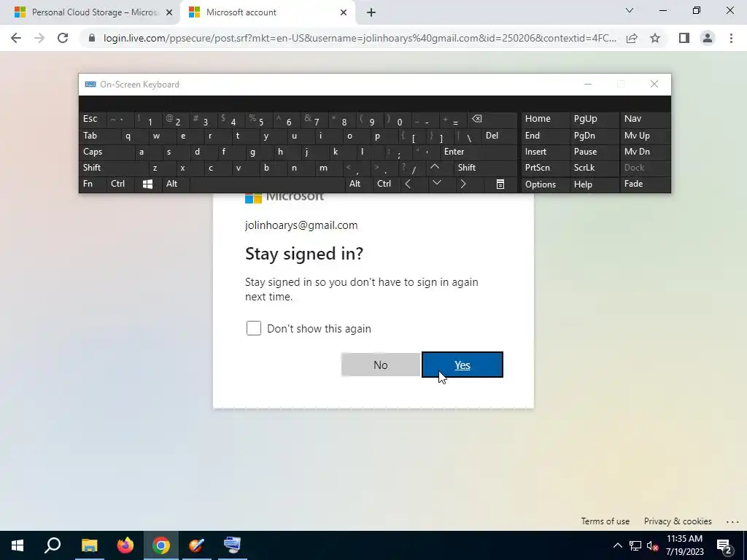Click PrtScn key on On-Screen Keyboard
This screenshot has height=560, width=747.
tap(545, 168)
